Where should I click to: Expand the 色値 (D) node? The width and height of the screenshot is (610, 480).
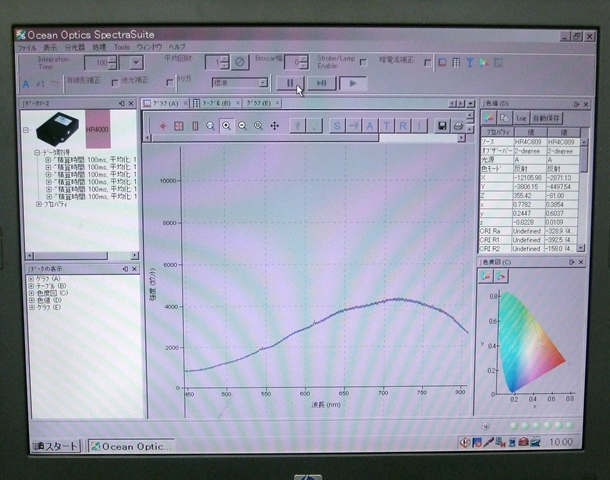(31, 300)
